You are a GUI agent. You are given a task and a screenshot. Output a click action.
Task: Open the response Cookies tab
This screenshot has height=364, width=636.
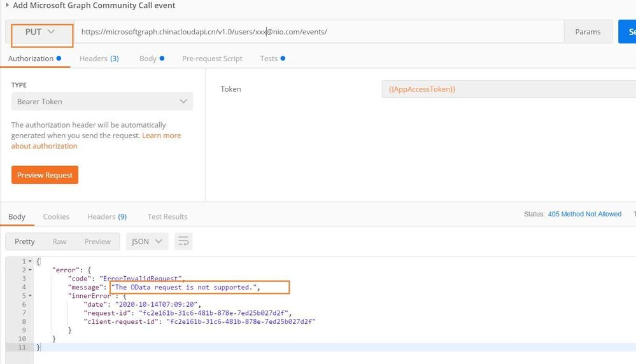(56, 216)
